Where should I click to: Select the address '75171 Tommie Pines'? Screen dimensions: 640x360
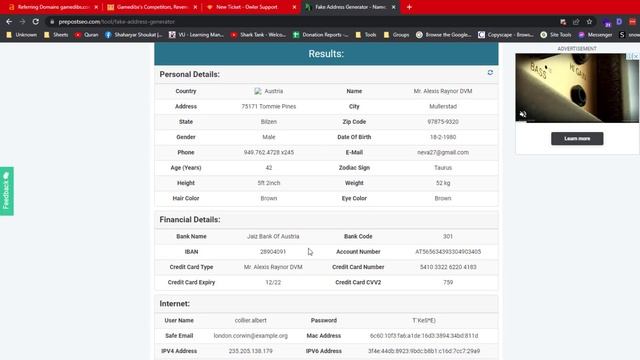pos(269,107)
